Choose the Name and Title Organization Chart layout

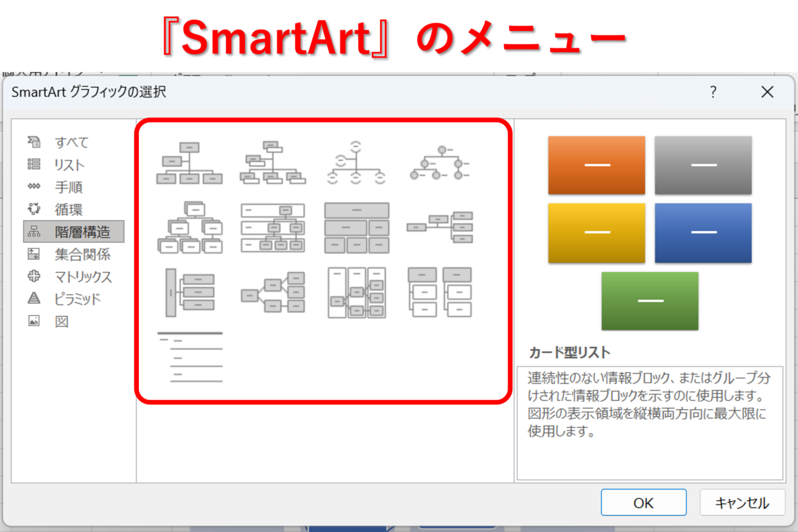point(273,163)
